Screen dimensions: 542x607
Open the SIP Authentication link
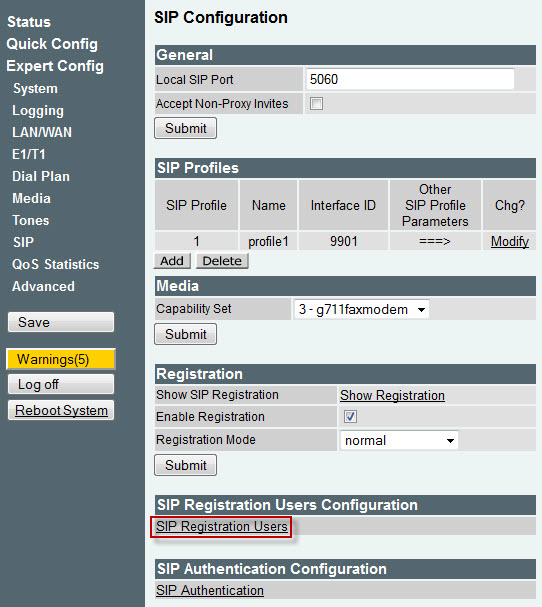click(210, 591)
